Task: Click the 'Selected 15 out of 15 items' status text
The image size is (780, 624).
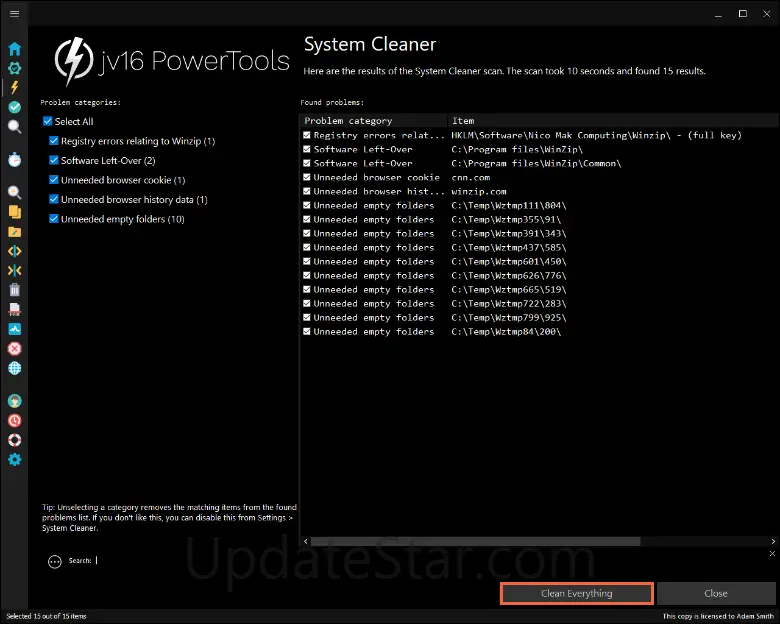Action: [x=46, y=616]
